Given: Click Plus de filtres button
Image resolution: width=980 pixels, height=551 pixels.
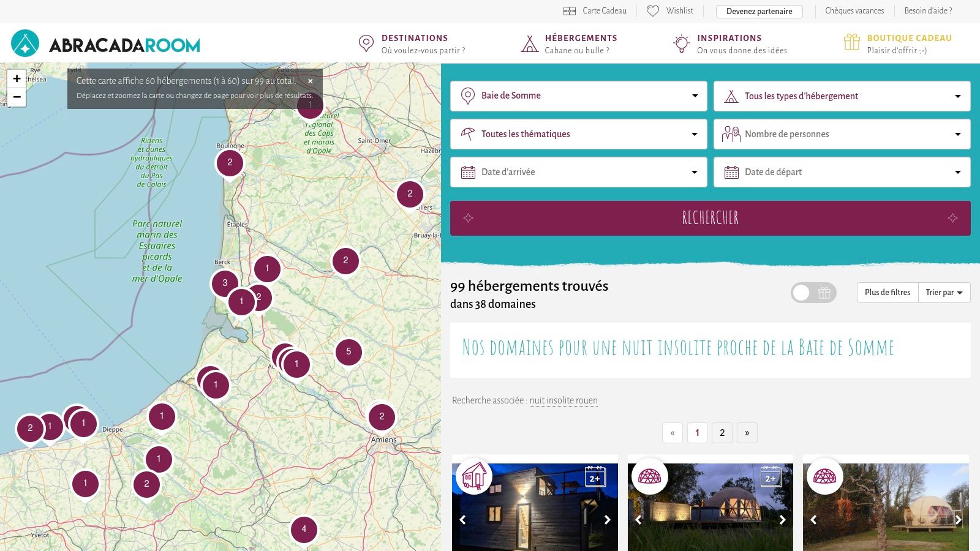Looking at the screenshot, I should coord(888,293).
